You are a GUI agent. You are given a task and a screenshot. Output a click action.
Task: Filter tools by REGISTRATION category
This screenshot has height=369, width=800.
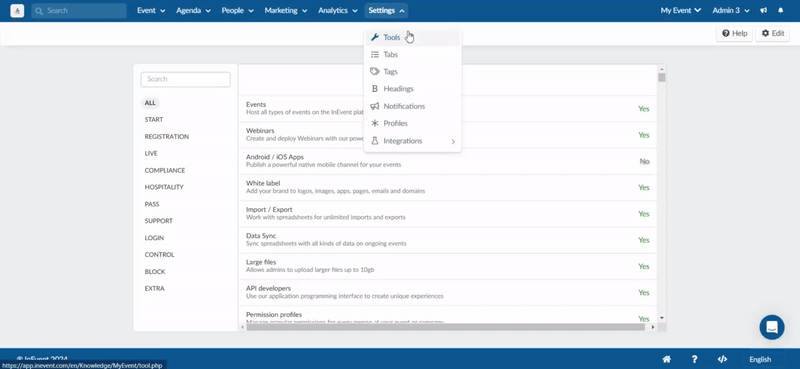pos(166,137)
